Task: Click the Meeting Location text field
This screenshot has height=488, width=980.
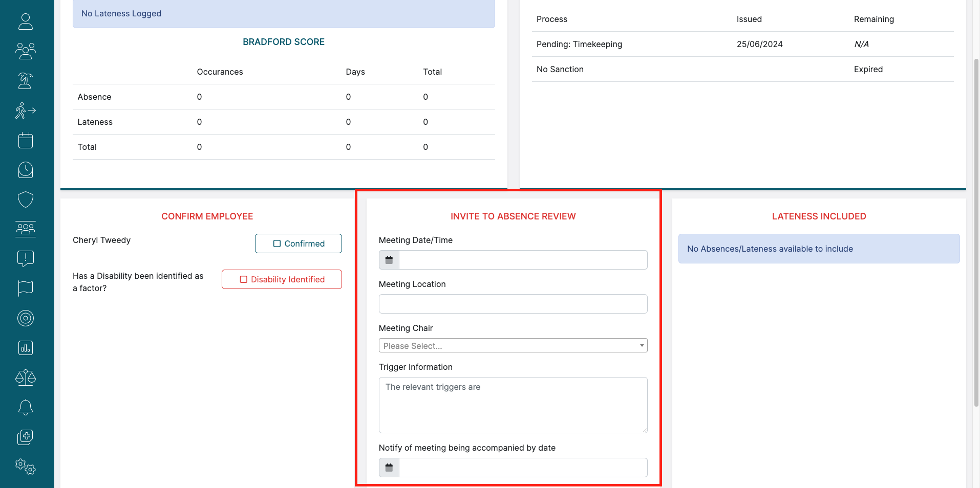Action: click(513, 304)
